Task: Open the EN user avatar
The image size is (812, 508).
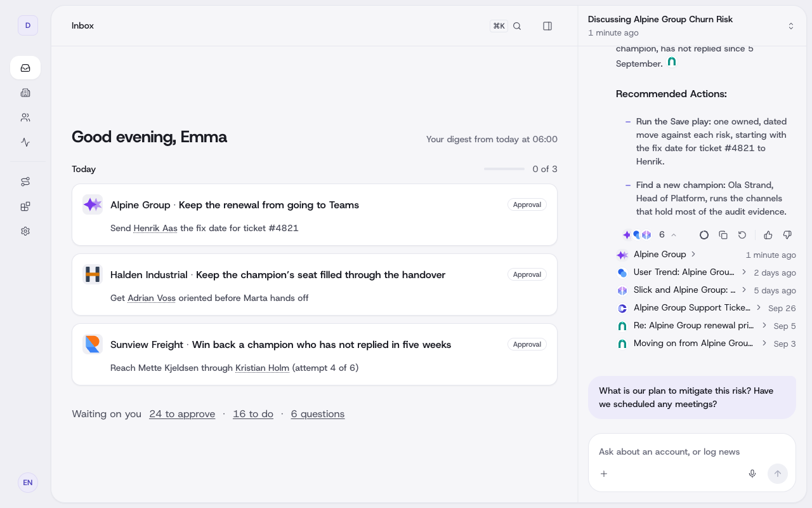Action: pyautogui.click(x=28, y=483)
